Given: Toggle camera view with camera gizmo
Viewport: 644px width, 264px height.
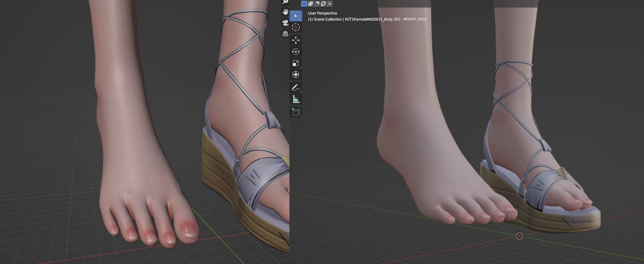Looking at the screenshot, I should point(285,23).
